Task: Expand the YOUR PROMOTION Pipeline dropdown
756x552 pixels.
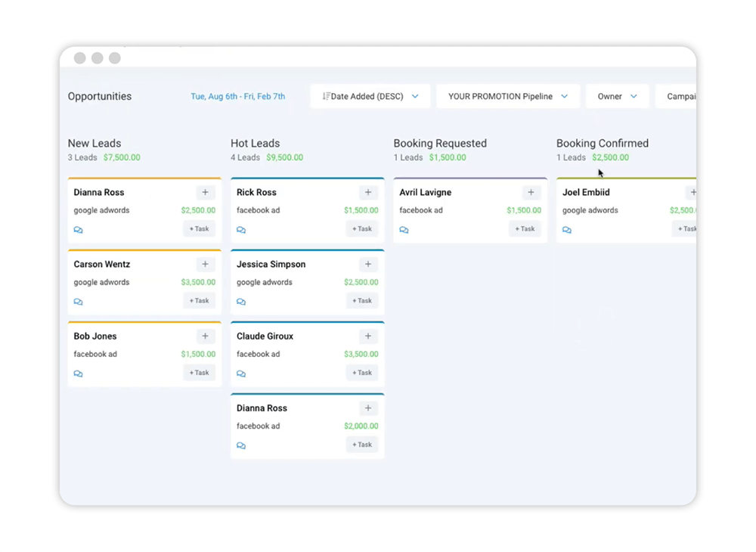Action: coord(508,97)
